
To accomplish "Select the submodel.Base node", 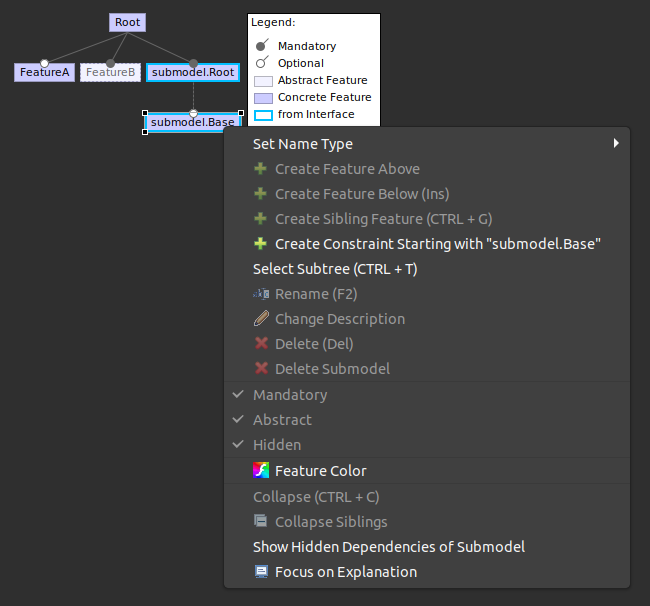I will click(193, 122).
